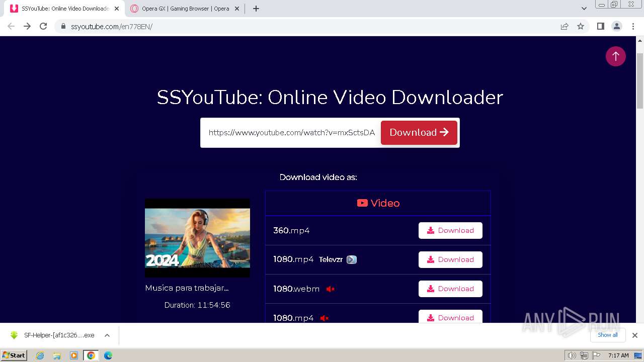Click the 7:17 AM taskbar clock
Image resolution: width=644 pixels, height=362 pixels.
coord(618,355)
